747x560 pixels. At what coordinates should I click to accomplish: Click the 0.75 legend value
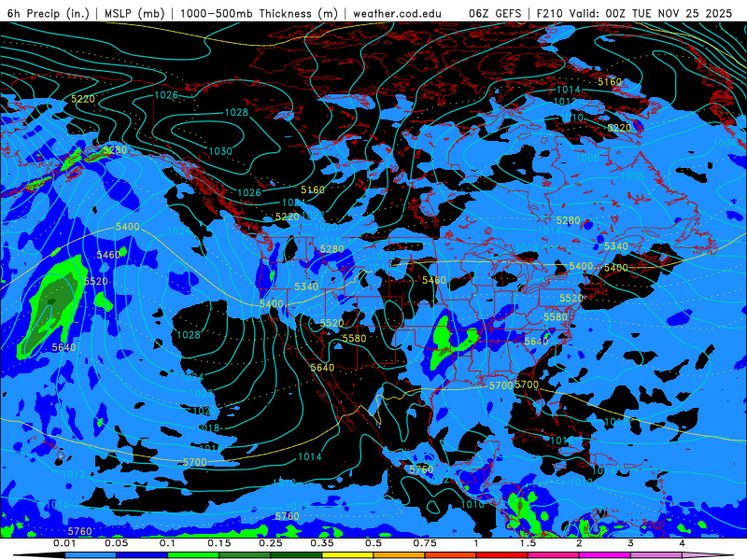click(x=425, y=543)
